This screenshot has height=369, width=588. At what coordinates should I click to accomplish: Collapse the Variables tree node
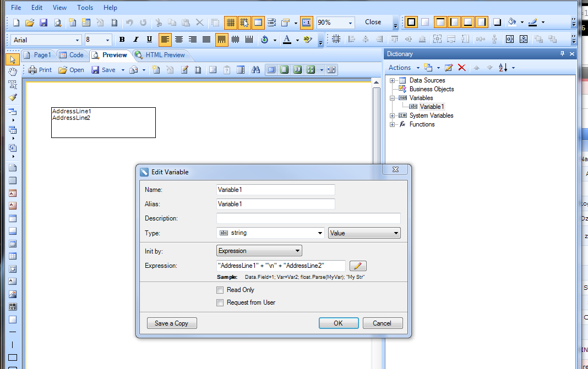pyautogui.click(x=392, y=98)
